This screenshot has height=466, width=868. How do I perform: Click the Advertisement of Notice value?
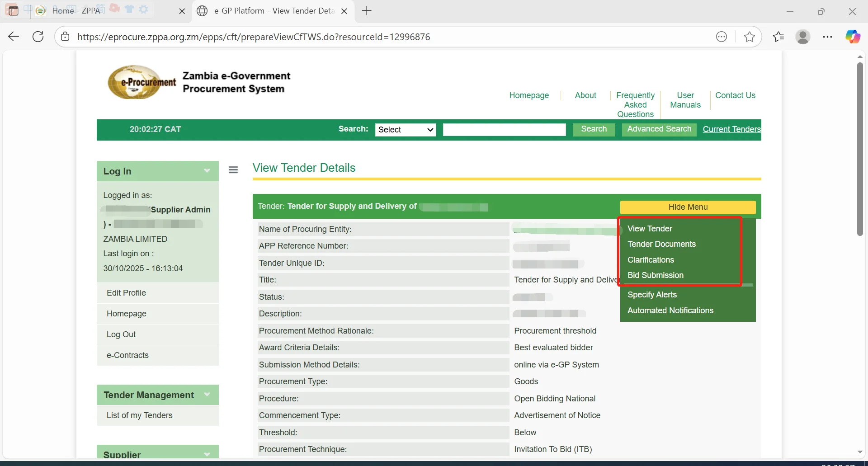pos(557,415)
